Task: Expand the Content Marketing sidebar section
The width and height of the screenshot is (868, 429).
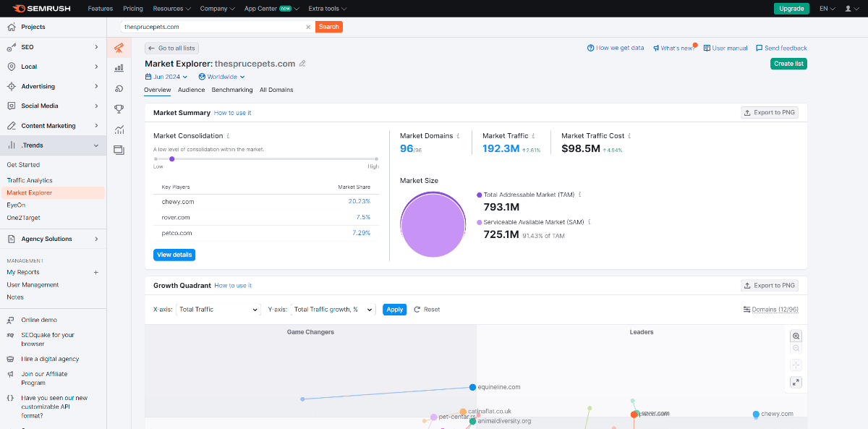Action: pyautogui.click(x=53, y=126)
